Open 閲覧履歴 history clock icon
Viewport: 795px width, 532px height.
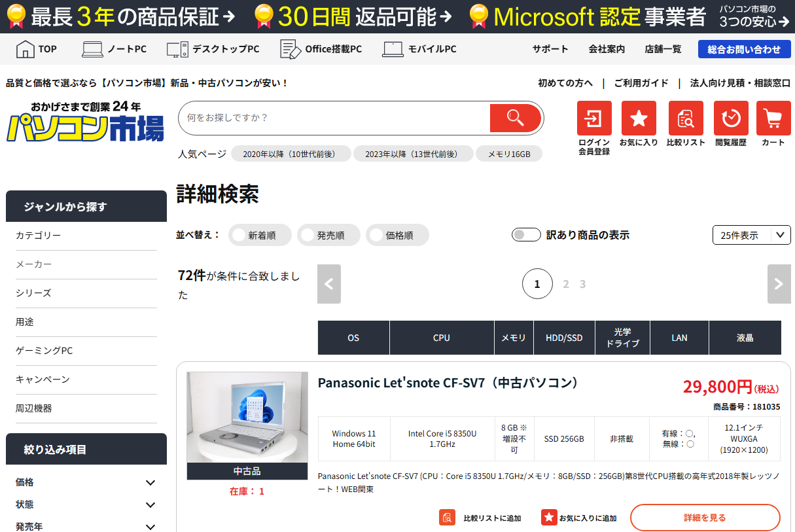[731, 118]
